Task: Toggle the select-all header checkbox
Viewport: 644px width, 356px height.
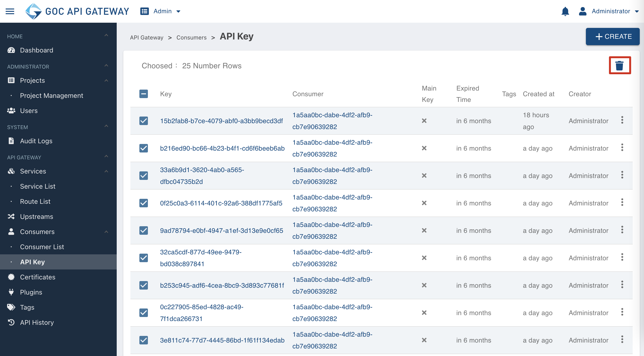Action: tap(143, 94)
